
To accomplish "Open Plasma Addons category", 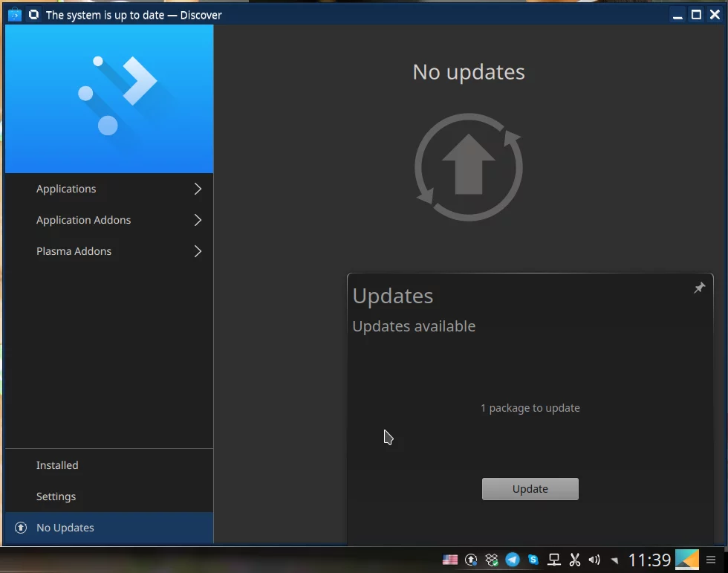I will [108, 251].
